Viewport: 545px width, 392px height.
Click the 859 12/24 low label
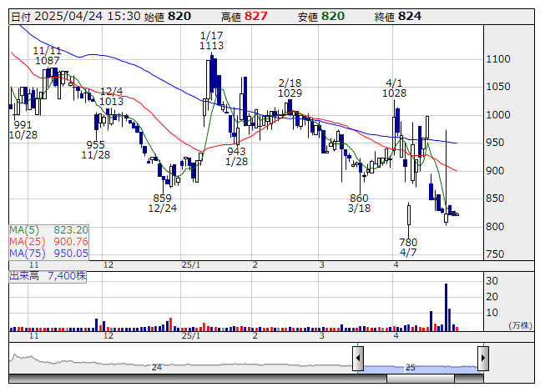point(162,204)
